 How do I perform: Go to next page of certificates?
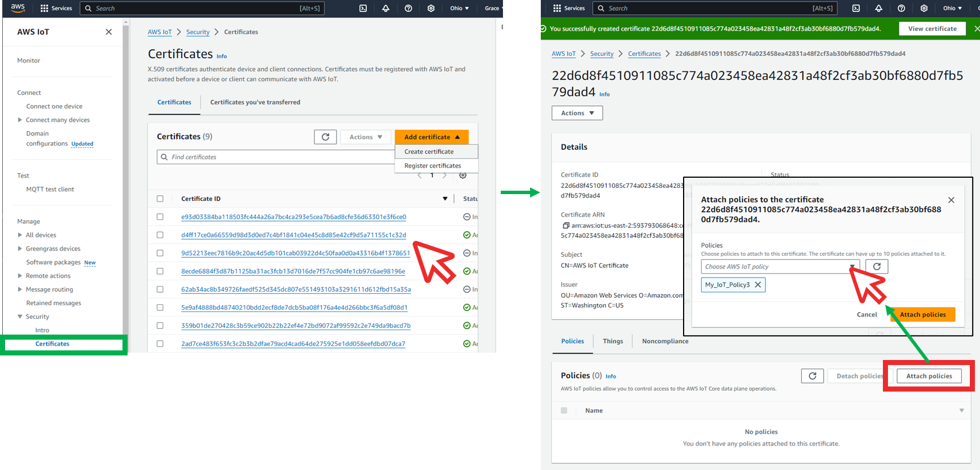(445, 175)
